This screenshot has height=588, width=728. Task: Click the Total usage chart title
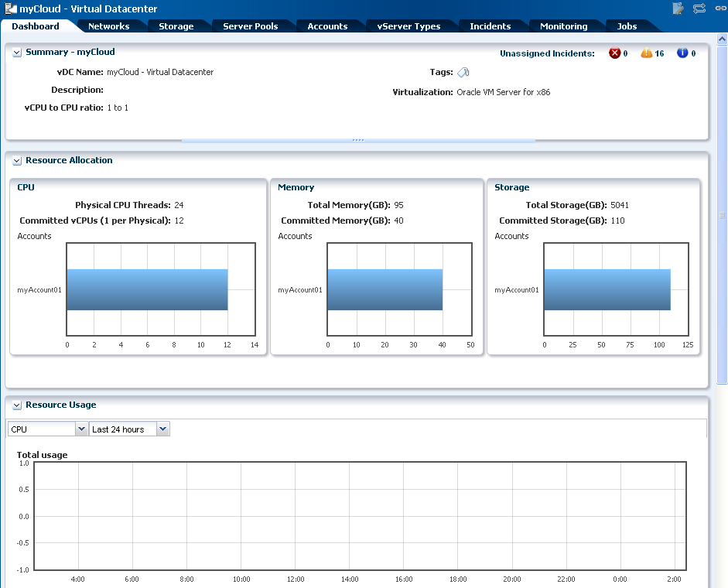click(43, 455)
